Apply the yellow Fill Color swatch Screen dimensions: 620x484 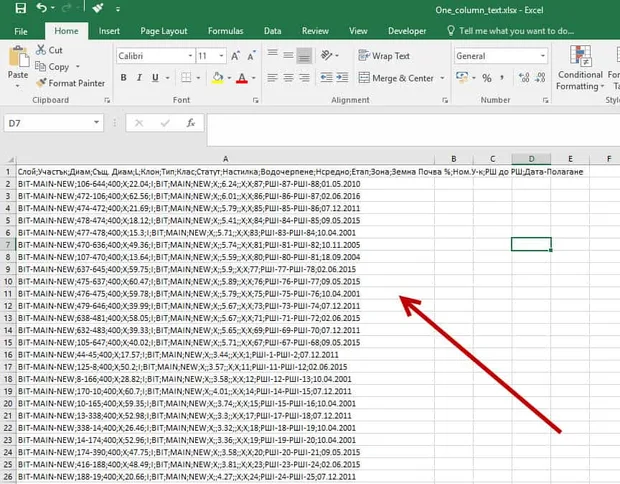pos(217,78)
